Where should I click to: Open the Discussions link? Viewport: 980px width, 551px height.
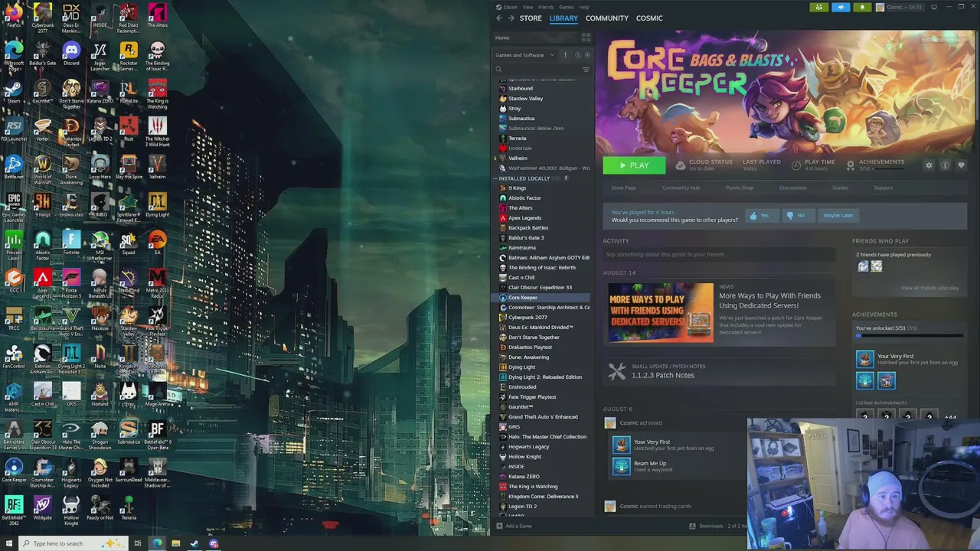792,187
